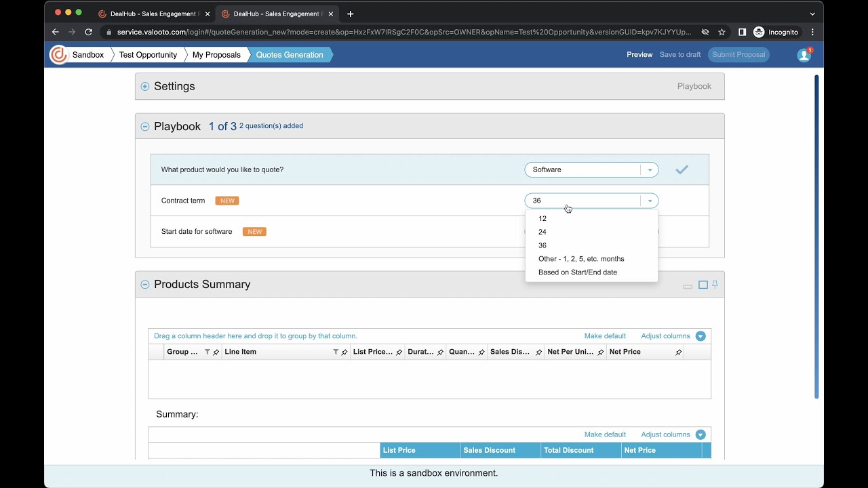Open Chrome's three-dot menu
868x488 pixels.
click(812, 32)
